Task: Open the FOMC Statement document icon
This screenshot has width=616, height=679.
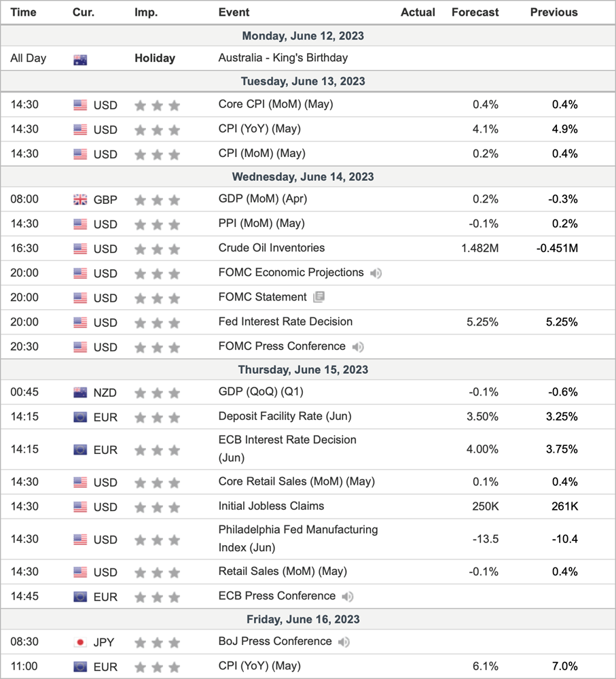Action: tap(319, 298)
